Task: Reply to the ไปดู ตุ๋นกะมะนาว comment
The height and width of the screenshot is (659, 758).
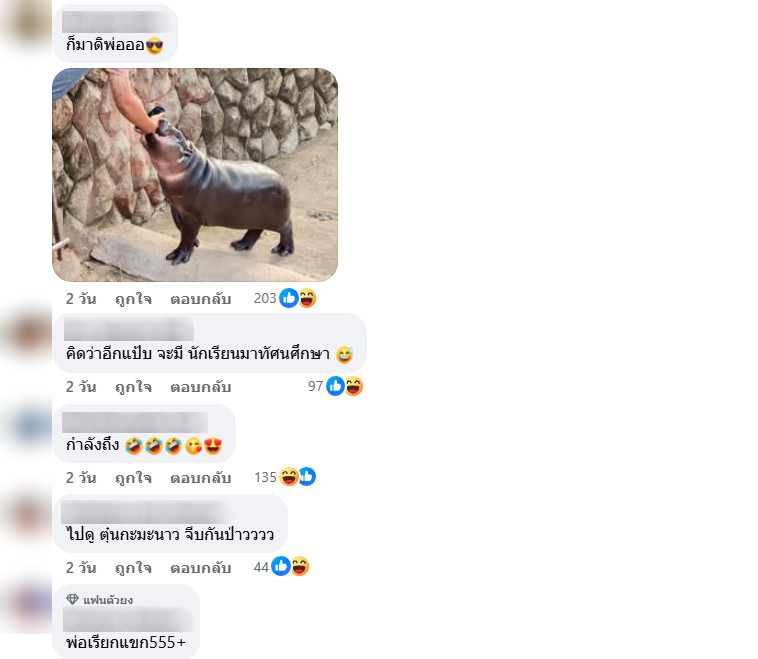Action: [201, 568]
